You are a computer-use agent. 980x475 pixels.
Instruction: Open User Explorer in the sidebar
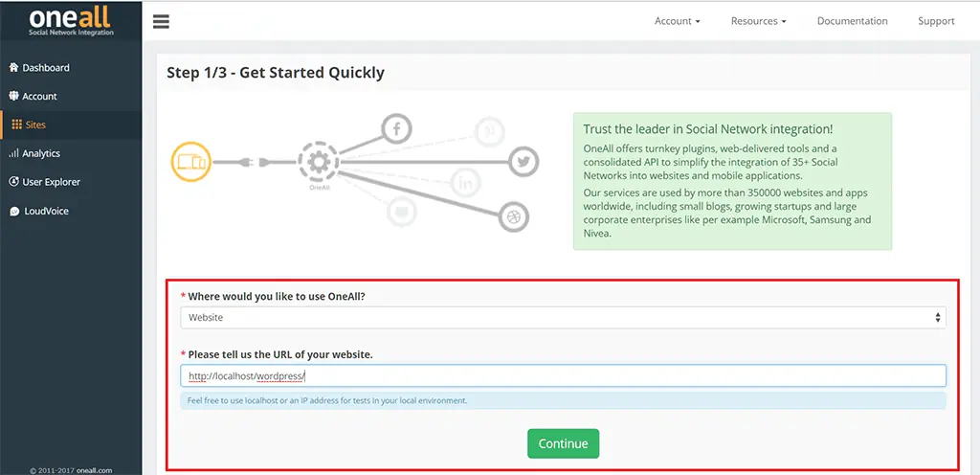pos(71,182)
